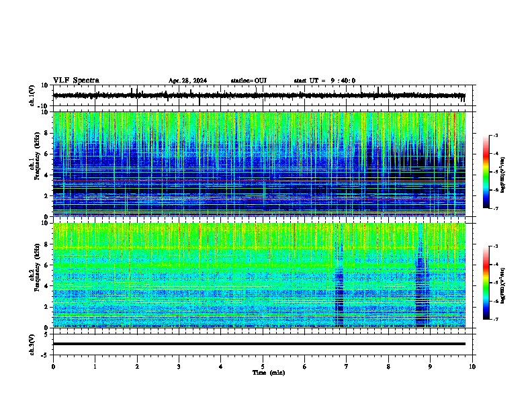Screen dimensions: 532x411
Task: Click the "8" kHz tick of ch.1 spectrogram
Action: point(47,133)
